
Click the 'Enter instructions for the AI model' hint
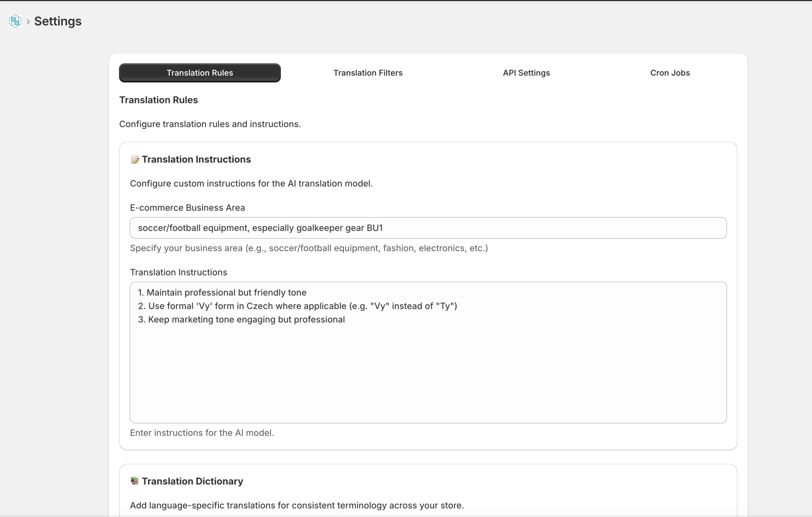point(202,433)
